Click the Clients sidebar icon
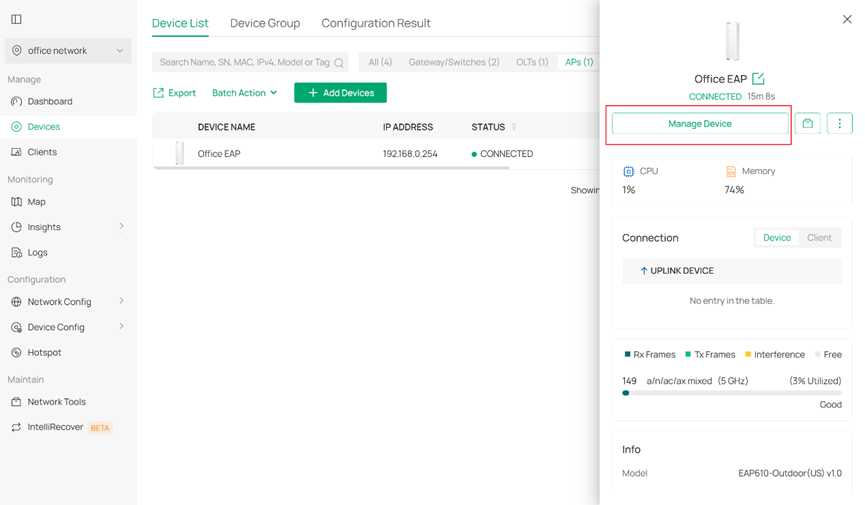Screen dimensions: 865x505 pyautogui.click(x=17, y=152)
